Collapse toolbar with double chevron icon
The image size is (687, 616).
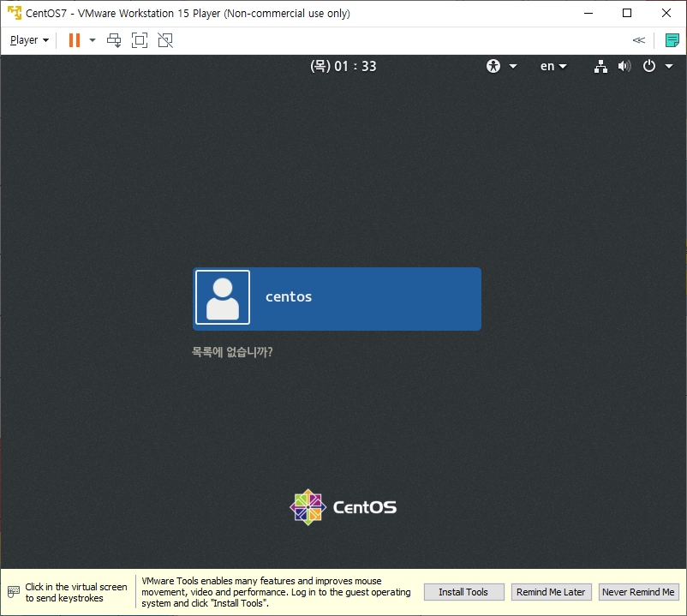639,40
